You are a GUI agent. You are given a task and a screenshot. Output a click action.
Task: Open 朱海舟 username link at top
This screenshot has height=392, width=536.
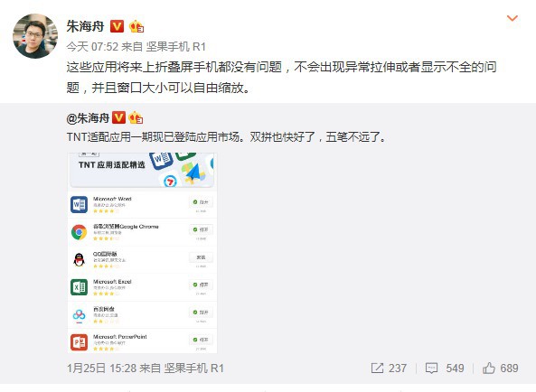coord(85,26)
